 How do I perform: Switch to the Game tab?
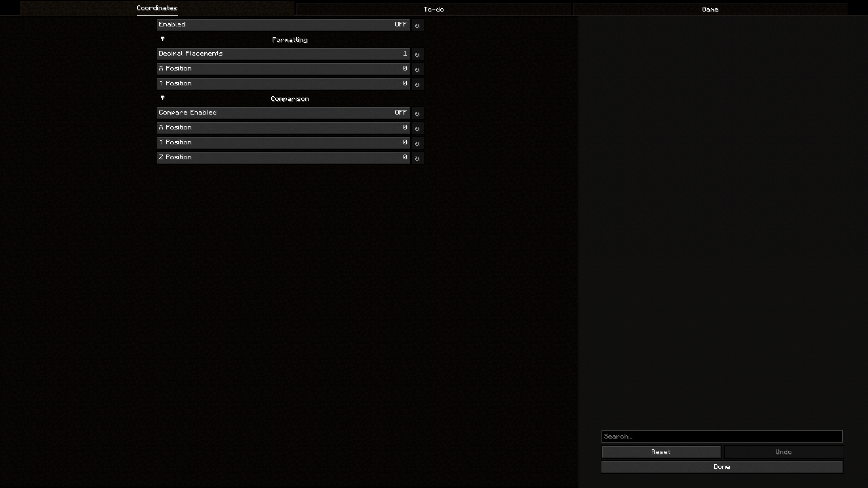click(710, 9)
